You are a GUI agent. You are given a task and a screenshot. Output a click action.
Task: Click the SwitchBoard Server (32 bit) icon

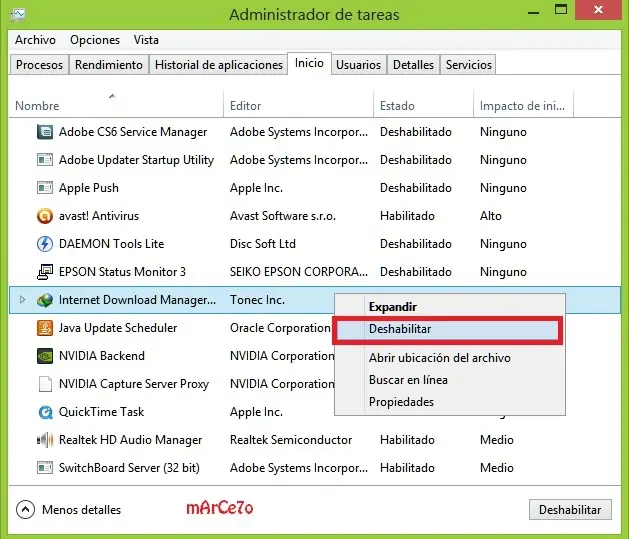45,468
